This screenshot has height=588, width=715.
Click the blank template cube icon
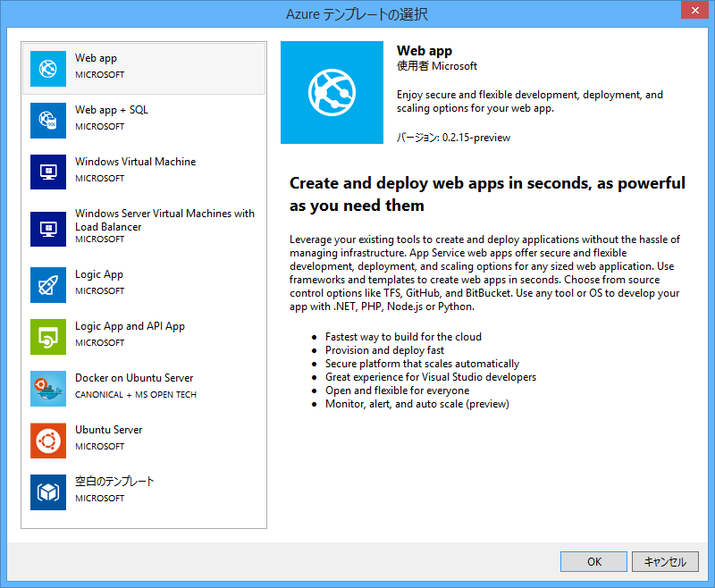(x=48, y=492)
